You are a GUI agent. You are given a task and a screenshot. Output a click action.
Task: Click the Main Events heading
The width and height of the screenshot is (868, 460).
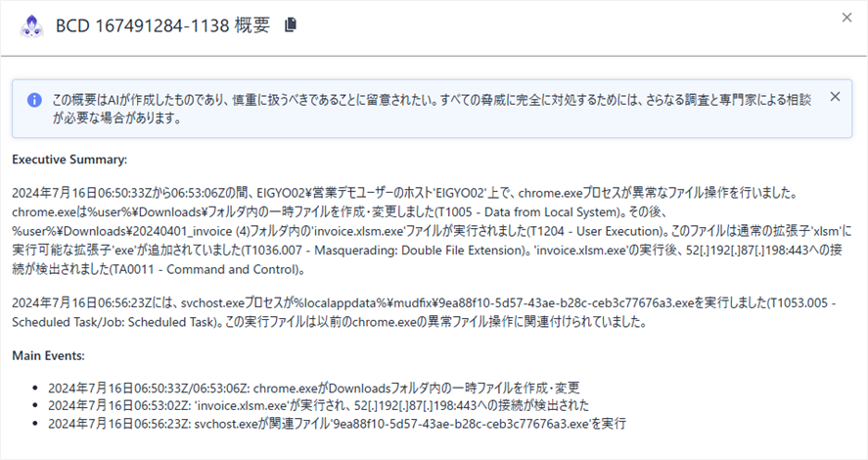pyautogui.click(x=50, y=354)
